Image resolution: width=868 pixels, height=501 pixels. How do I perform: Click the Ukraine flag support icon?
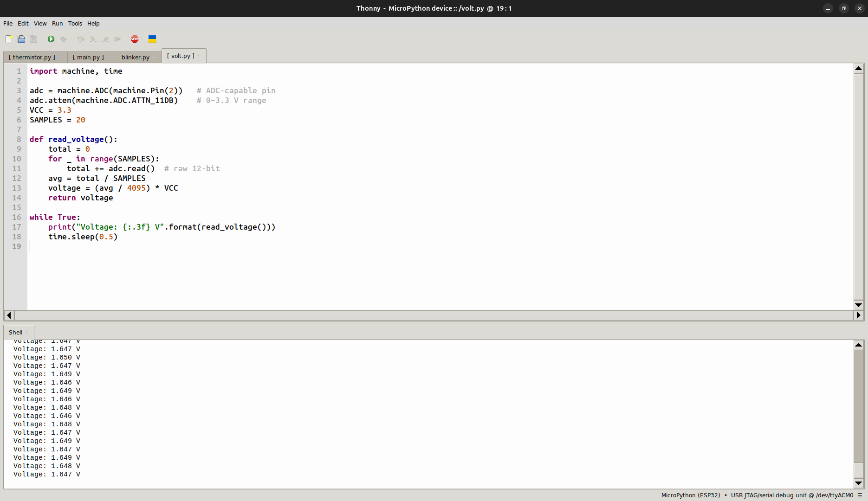[x=152, y=39]
